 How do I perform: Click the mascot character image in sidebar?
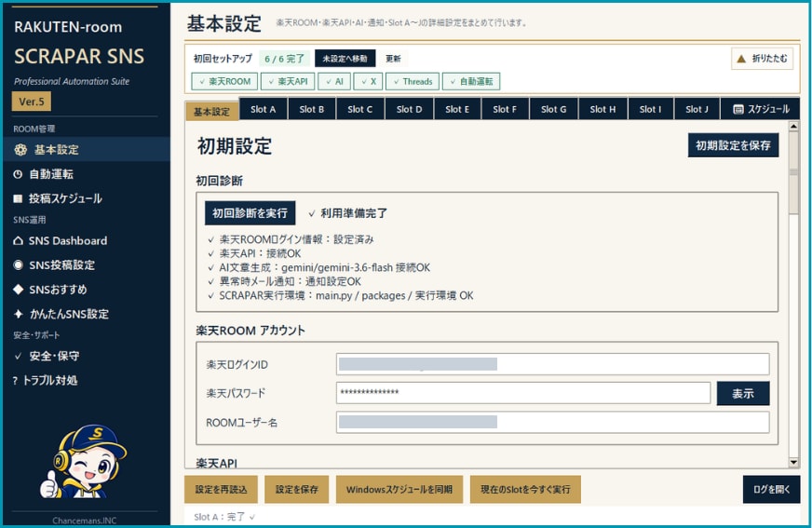coord(84,461)
